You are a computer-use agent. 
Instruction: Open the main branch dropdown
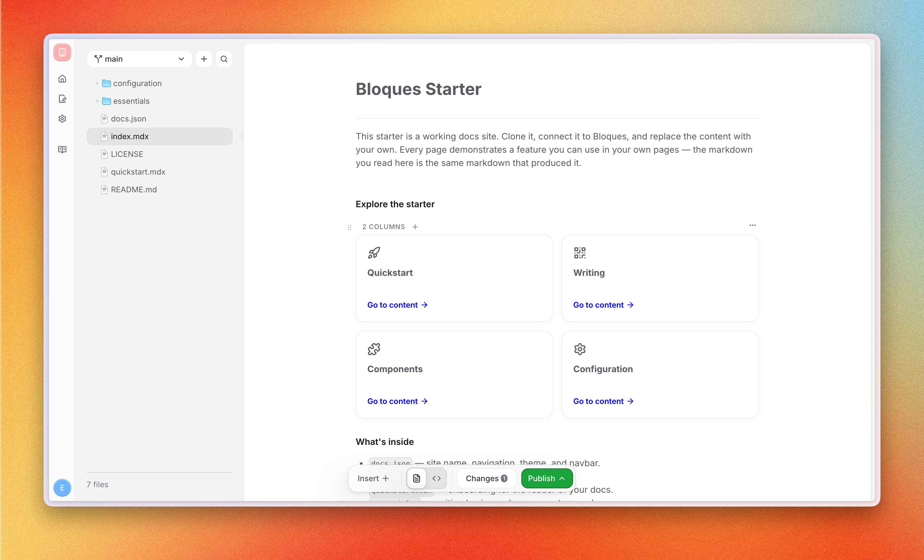click(140, 59)
